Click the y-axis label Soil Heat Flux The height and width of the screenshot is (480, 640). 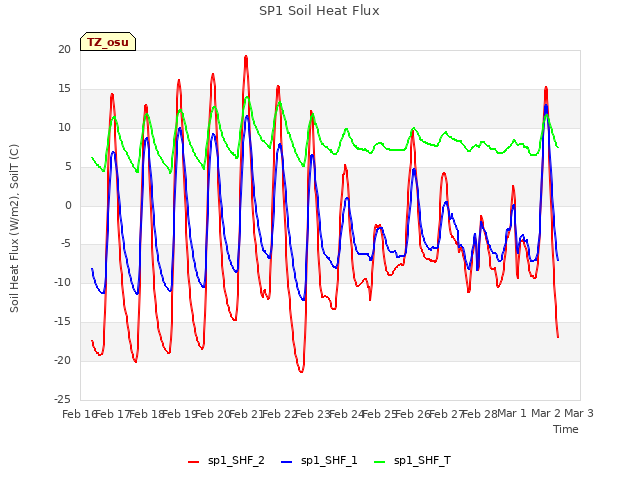(x=14, y=228)
